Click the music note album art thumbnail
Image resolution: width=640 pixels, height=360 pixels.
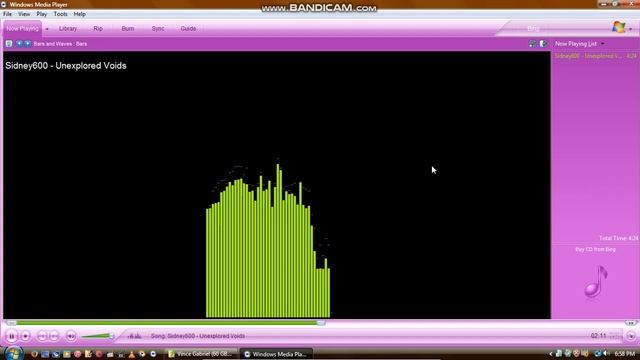[x=596, y=281]
